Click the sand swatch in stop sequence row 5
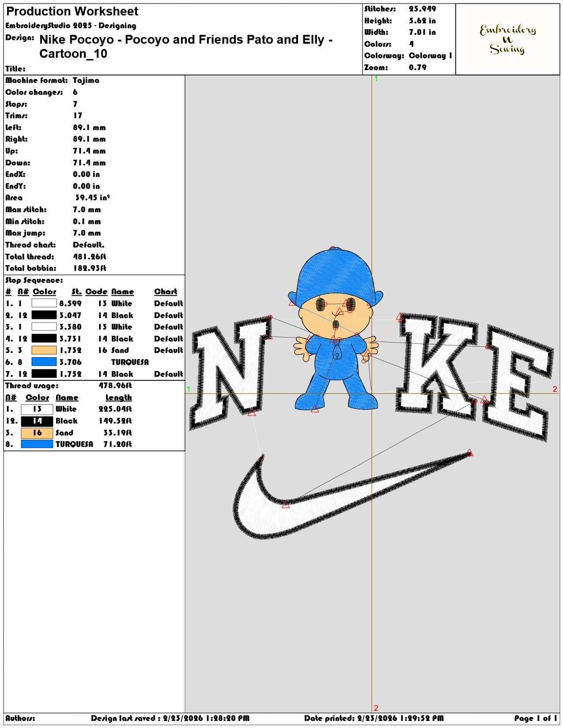563x728 pixels. [x=44, y=350]
